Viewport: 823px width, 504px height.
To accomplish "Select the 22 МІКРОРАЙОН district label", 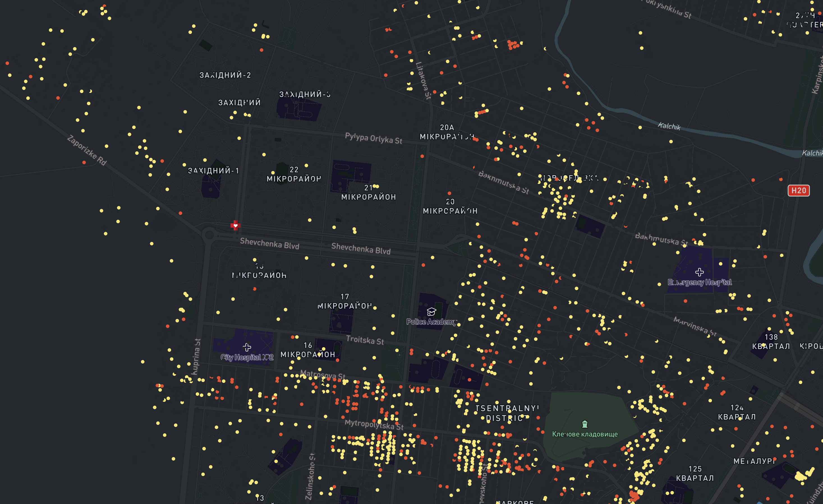I will [294, 175].
